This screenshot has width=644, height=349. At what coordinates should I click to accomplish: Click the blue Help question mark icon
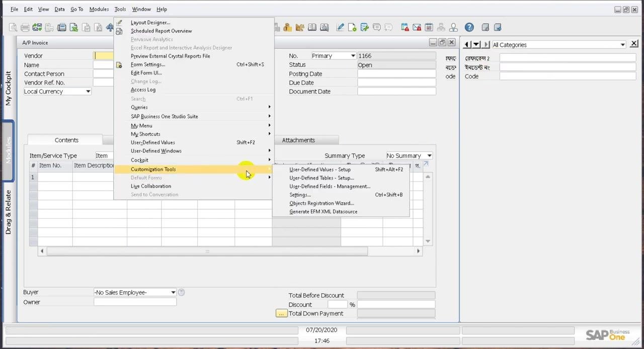(469, 27)
